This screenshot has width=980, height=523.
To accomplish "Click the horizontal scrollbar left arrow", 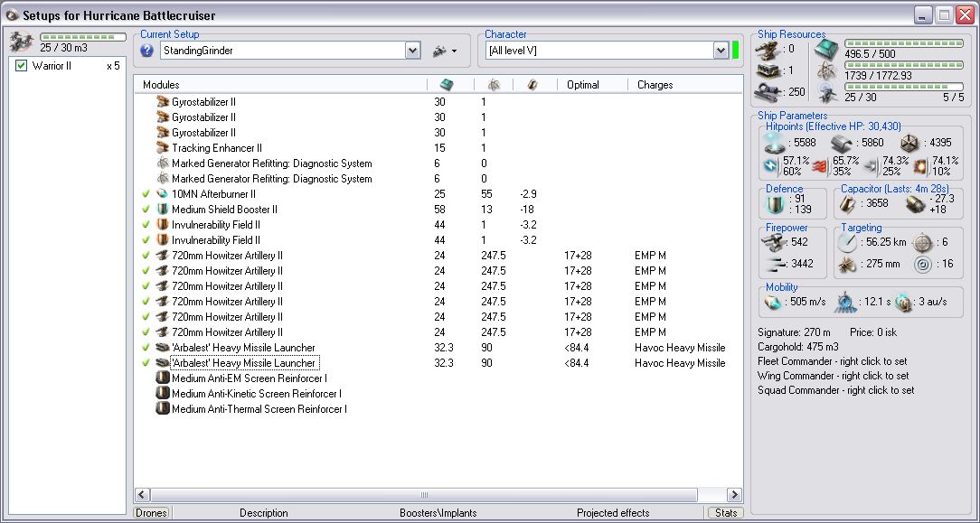I will (142, 495).
